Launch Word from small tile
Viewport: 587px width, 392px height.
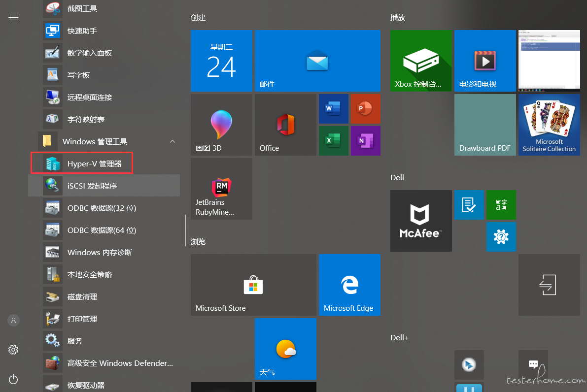[334, 109]
